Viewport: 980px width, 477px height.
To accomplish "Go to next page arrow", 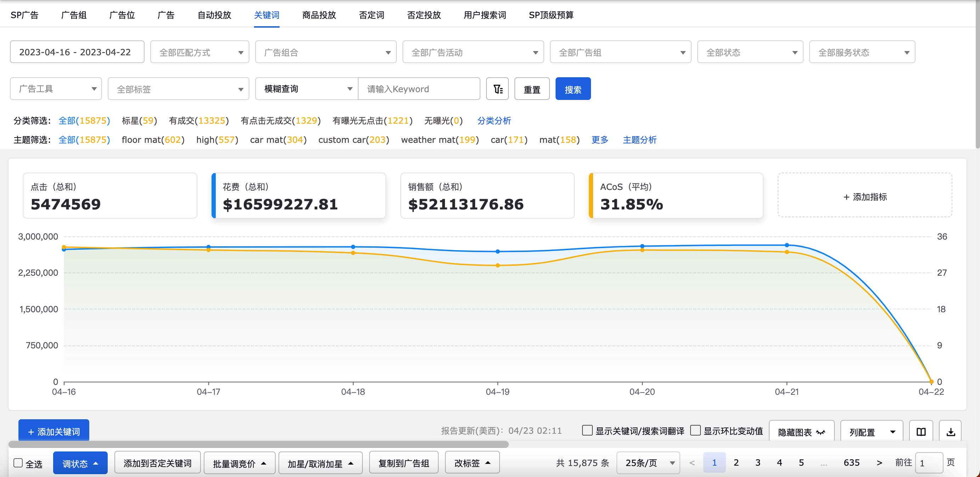I will coord(880,463).
